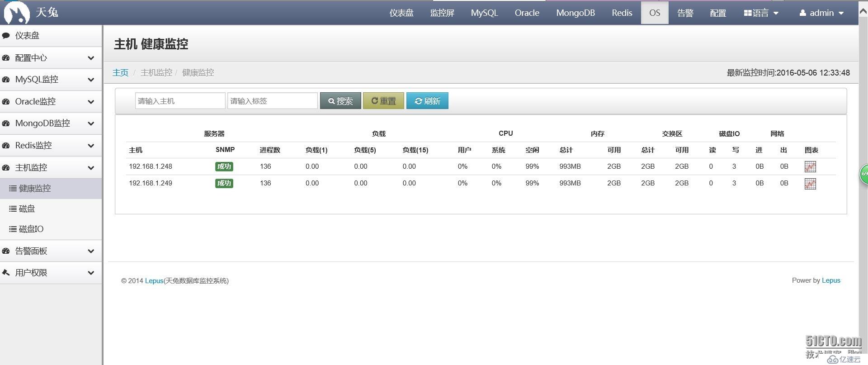
Task: Click the user icon next to admin
Action: tap(803, 13)
